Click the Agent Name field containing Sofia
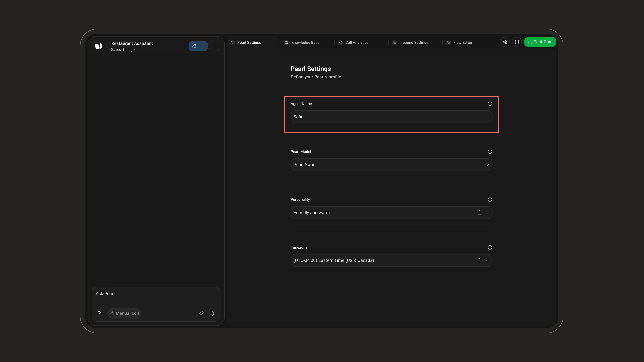The height and width of the screenshot is (362, 644). pos(391,117)
